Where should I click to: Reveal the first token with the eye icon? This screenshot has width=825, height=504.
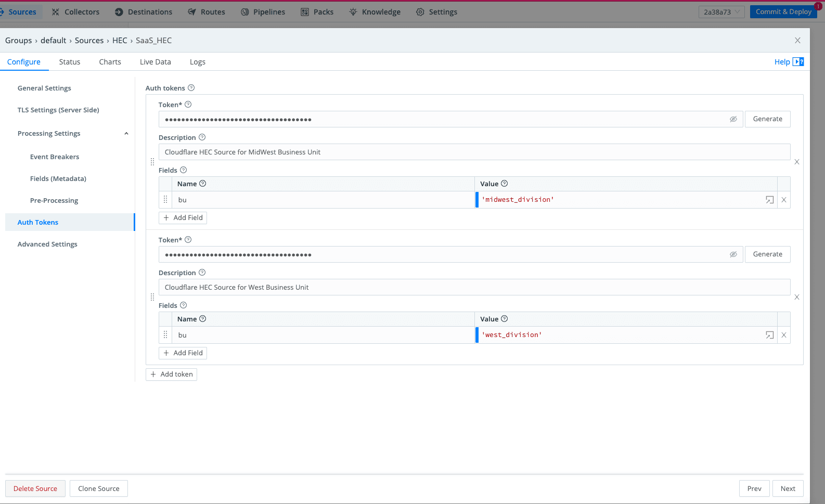(733, 119)
